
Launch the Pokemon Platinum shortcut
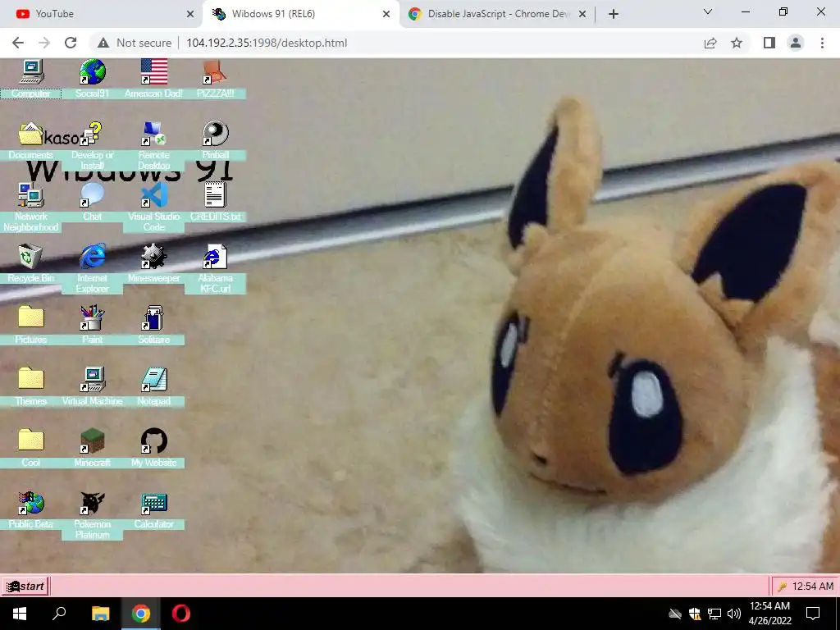pyautogui.click(x=92, y=503)
